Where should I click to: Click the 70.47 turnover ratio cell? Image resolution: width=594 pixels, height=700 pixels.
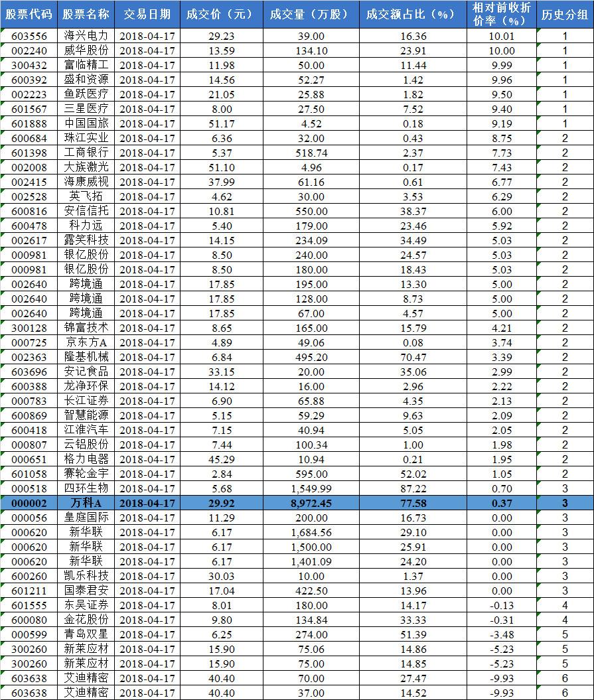413,357
